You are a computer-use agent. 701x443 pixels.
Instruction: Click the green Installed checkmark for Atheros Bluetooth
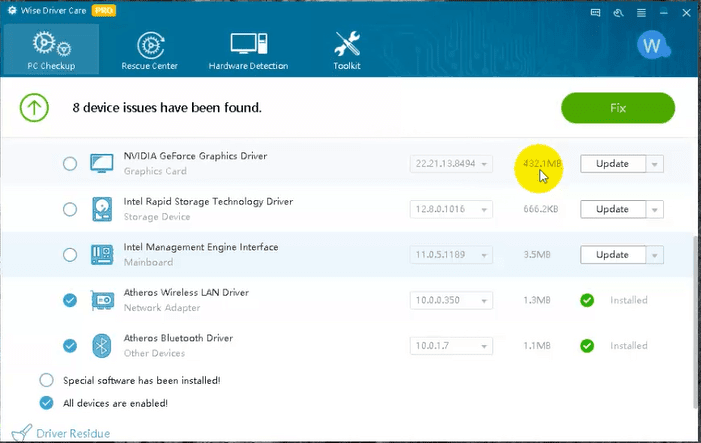tap(587, 346)
